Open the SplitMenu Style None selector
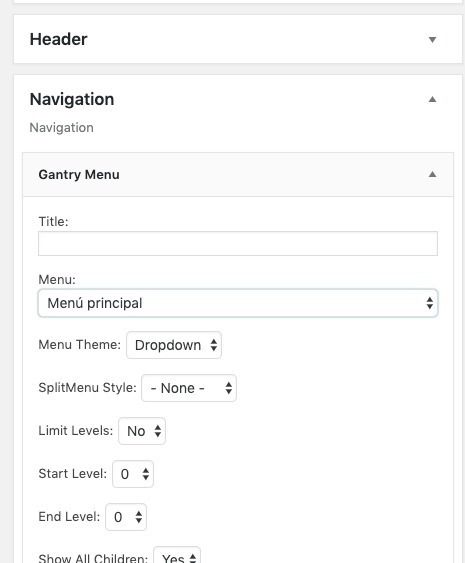Viewport: 465px width, 563px height. coord(189,388)
